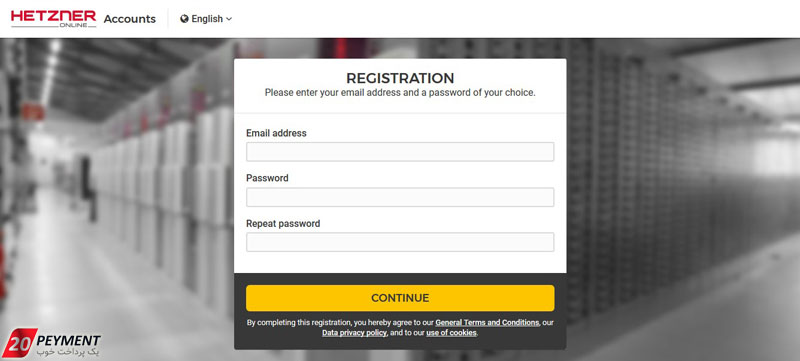Open the Data privacy policy link

pos(354,333)
